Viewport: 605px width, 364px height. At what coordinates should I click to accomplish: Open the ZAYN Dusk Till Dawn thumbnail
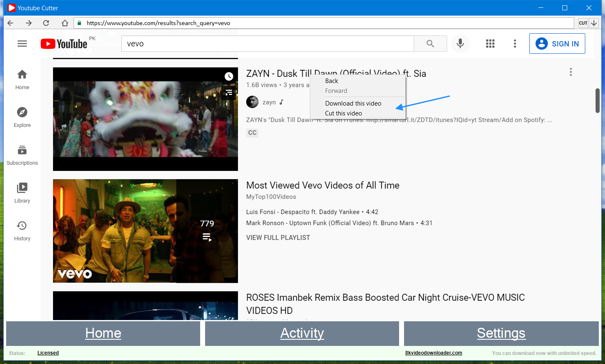pyautogui.click(x=145, y=119)
